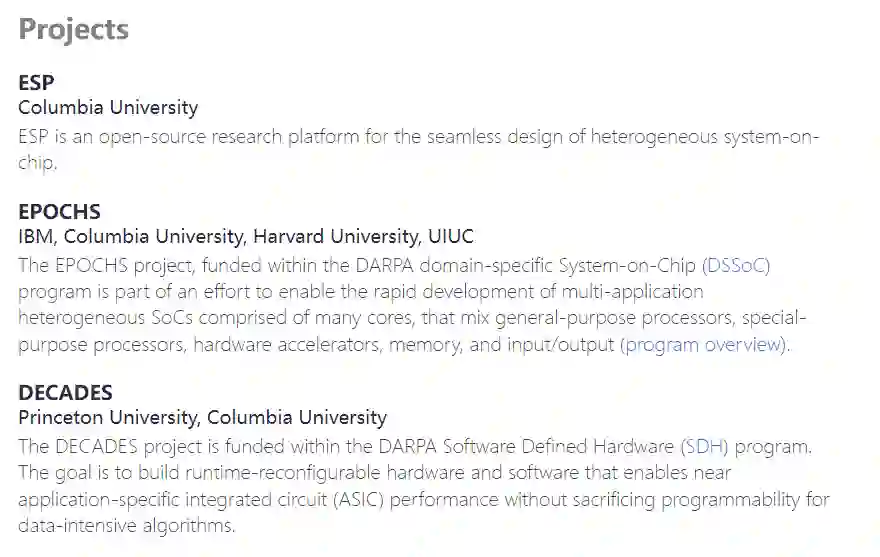Click the Projects page heading
Image resolution: width=880 pixels, height=557 pixels.
coord(74,29)
